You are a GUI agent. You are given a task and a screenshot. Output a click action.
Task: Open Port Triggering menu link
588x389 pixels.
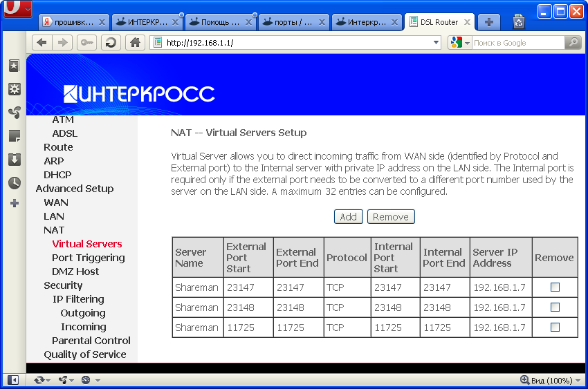tap(89, 258)
